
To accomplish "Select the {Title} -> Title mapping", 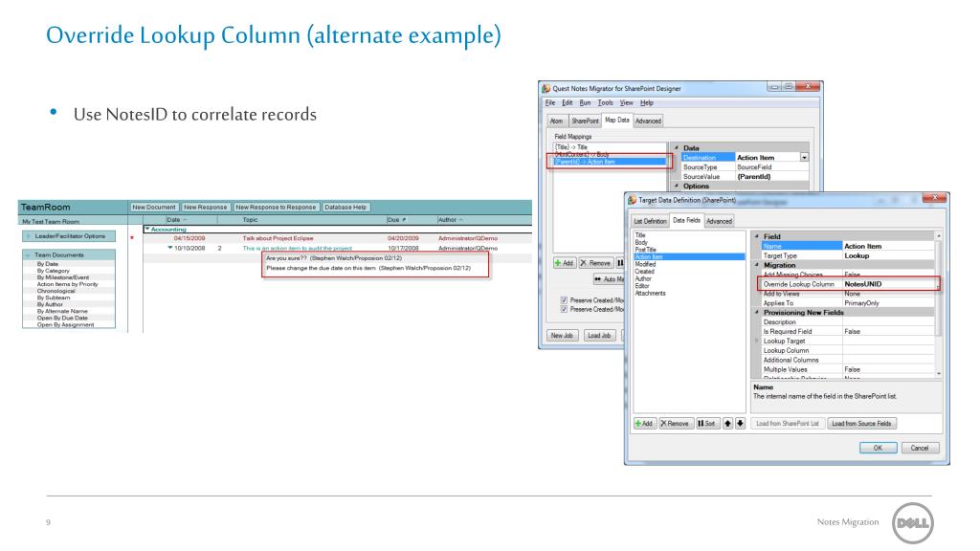I will coord(572,147).
